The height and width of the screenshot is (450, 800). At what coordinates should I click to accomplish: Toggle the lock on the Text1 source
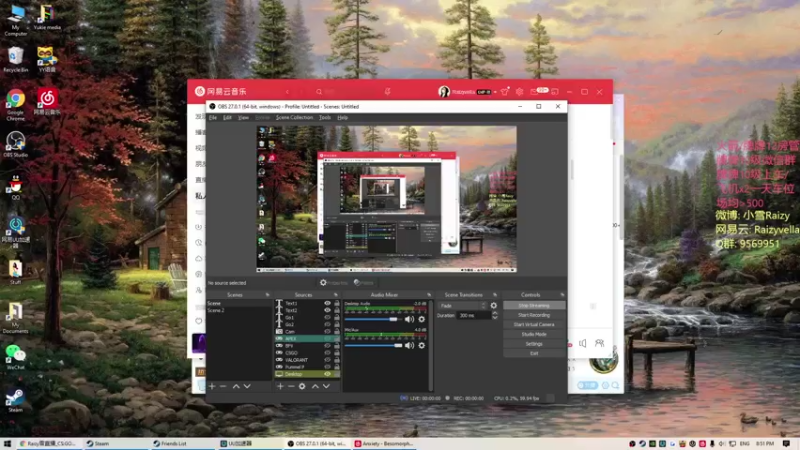pyautogui.click(x=337, y=303)
